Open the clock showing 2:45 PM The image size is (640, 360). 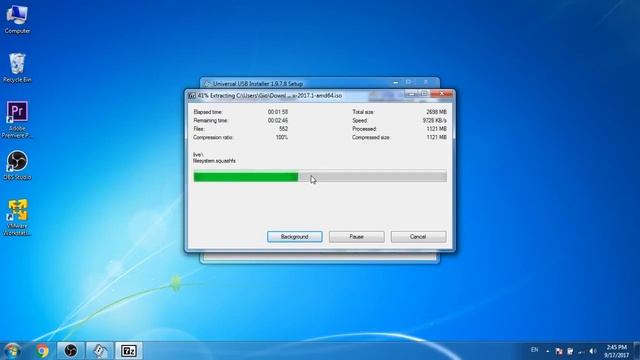coord(616,351)
